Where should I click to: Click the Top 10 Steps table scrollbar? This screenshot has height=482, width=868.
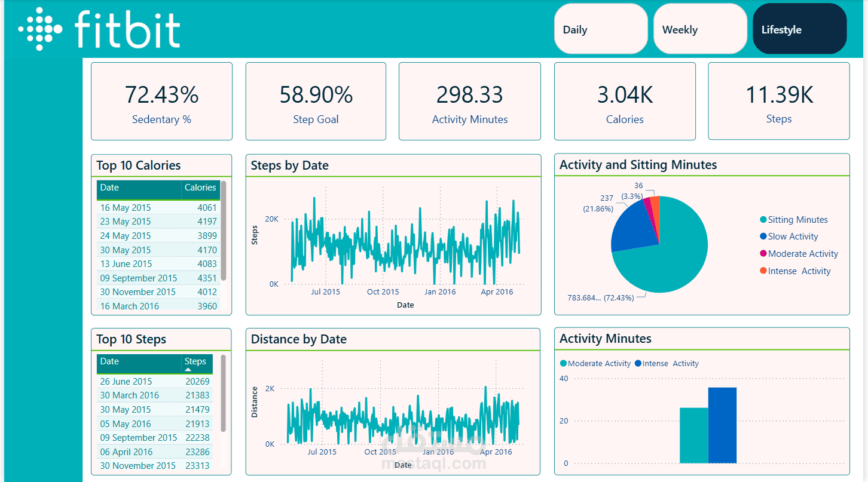pos(224,393)
